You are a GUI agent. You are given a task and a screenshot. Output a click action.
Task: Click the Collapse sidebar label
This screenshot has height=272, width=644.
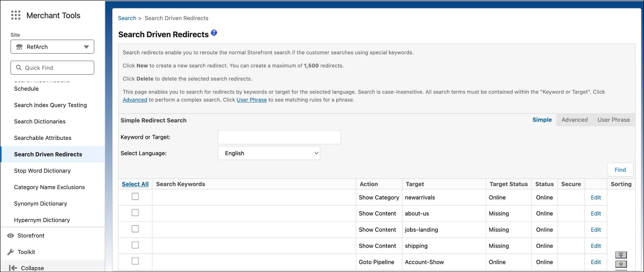tap(32, 268)
